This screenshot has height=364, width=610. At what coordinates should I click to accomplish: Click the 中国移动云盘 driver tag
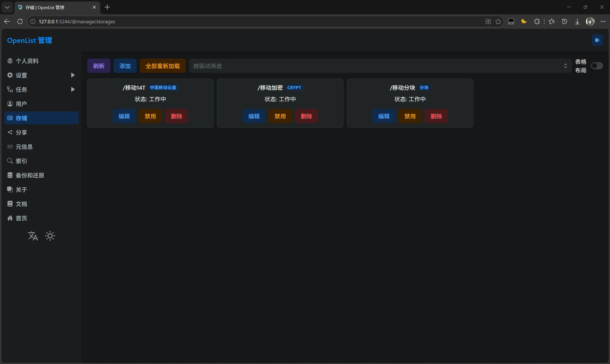click(x=163, y=88)
